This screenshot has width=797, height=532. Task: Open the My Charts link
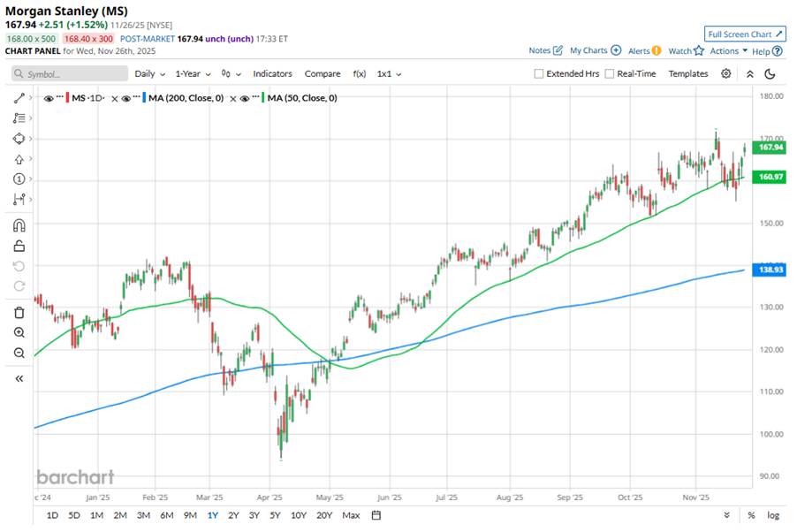[x=595, y=51]
